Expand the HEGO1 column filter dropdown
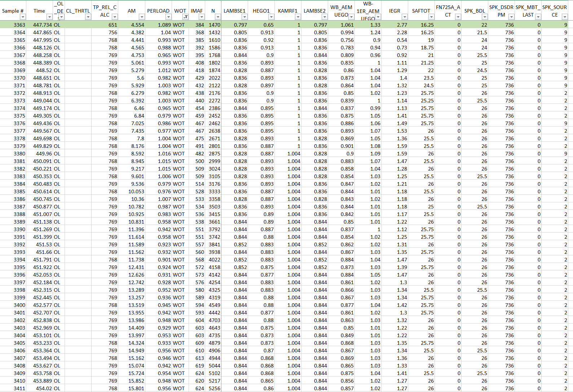The width and height of the screenshot is (573, 392). click(x=271, y=17)
